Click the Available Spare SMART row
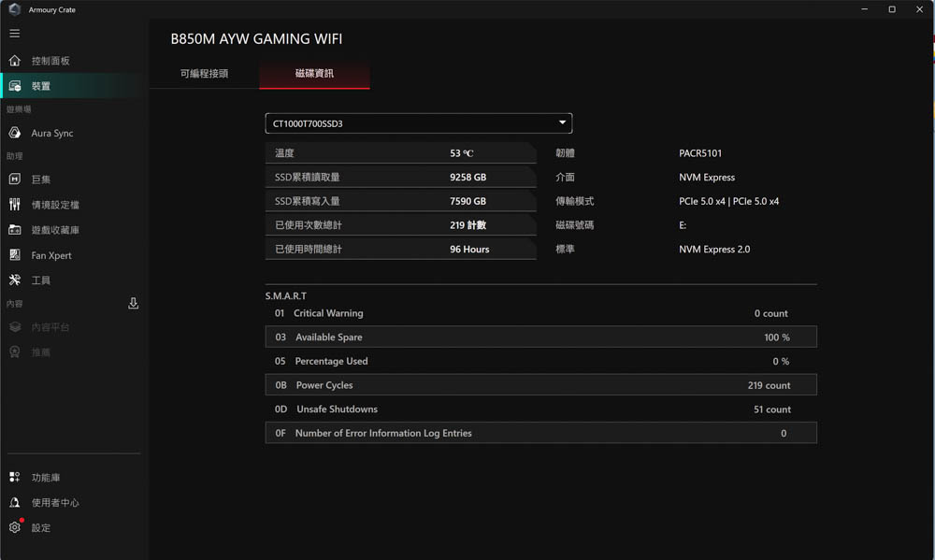This screenshot has height=560, width=935. click(x=540, y=337)
